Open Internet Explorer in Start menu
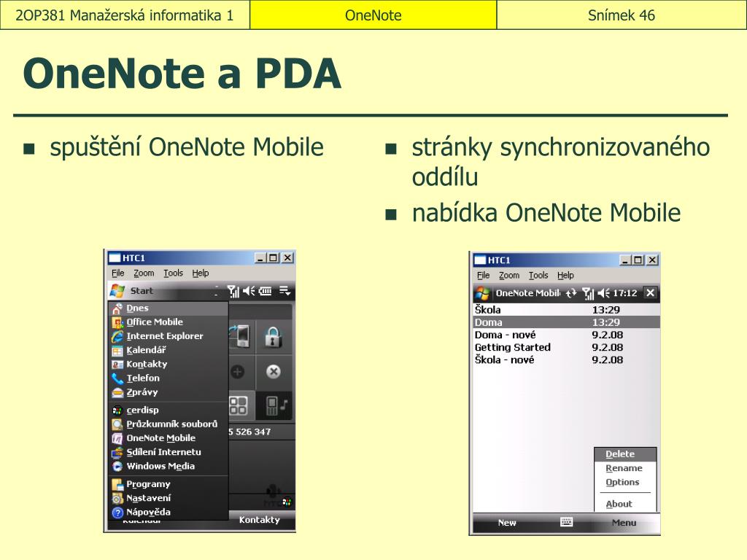 [169, 336]
